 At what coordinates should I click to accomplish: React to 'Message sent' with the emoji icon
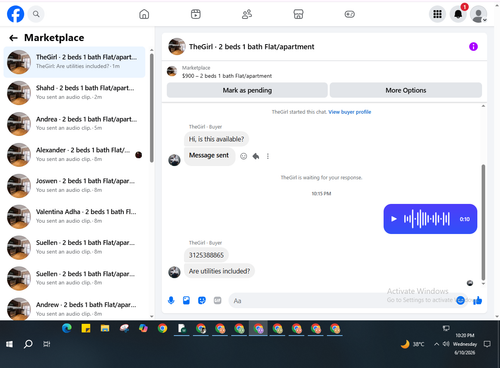(244, 156)
